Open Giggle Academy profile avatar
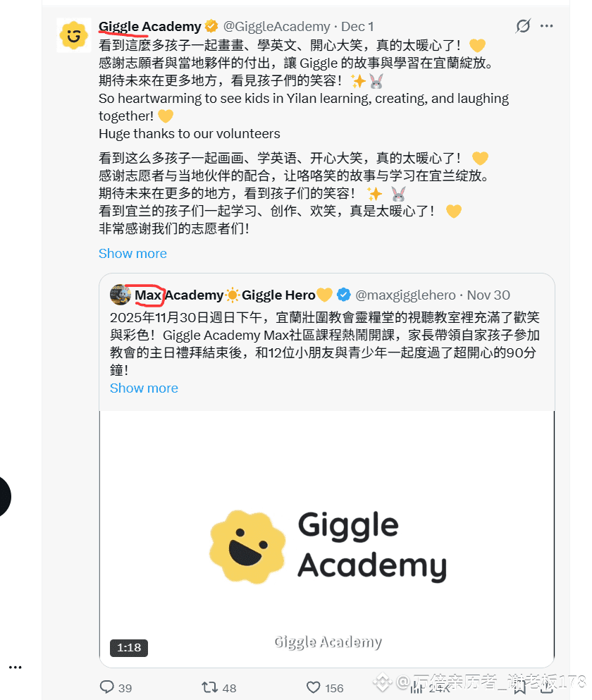This screenshot has width=592, height=700. [x=74, y=35]
